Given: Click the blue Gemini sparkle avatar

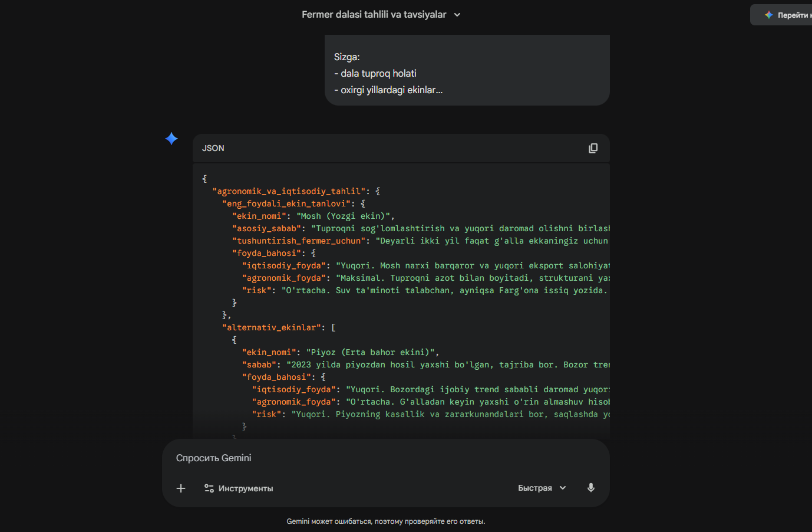Looking at the screenshot, I should (x=171, y=139).
